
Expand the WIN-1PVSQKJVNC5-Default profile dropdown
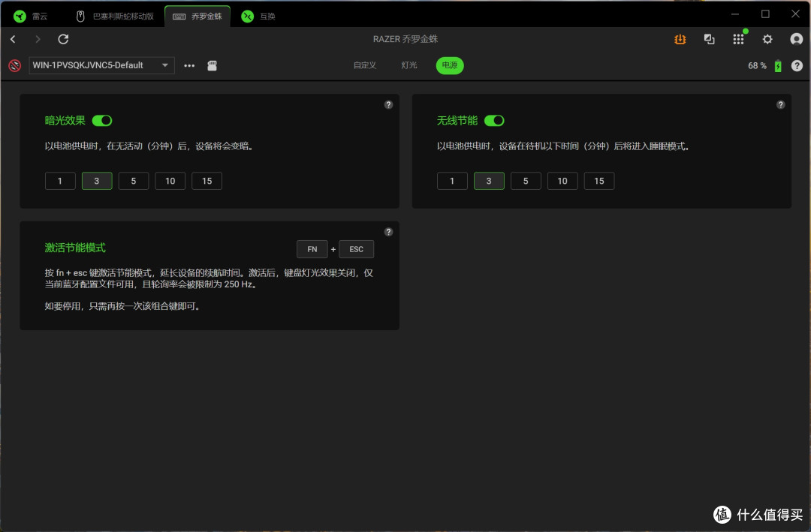101,66
